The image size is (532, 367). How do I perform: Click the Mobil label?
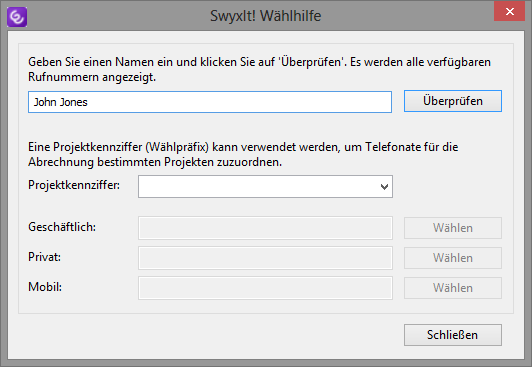(45, 287)
